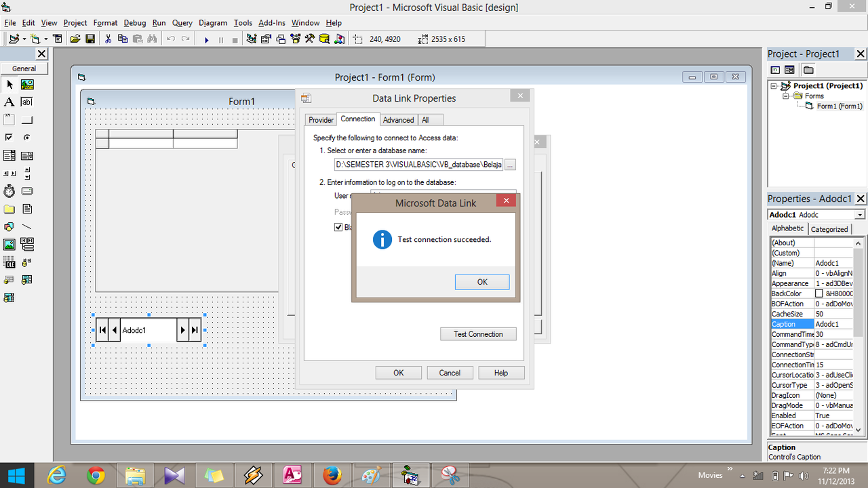This screenshot has width=868, height=488.
Task: Select the ListBox tool in the toolbox
Action: 27,155
